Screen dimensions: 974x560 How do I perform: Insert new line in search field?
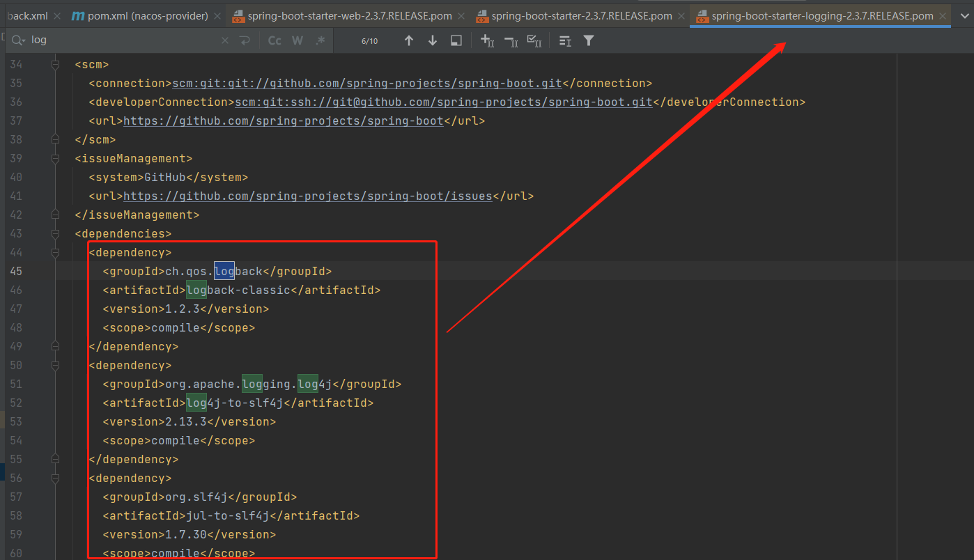(245, 41)
